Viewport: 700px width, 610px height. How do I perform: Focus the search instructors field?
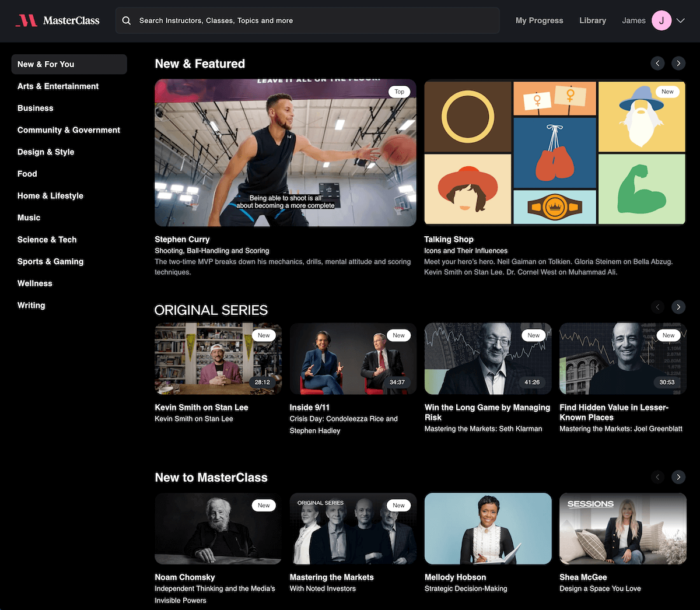(x=307, y=20)
